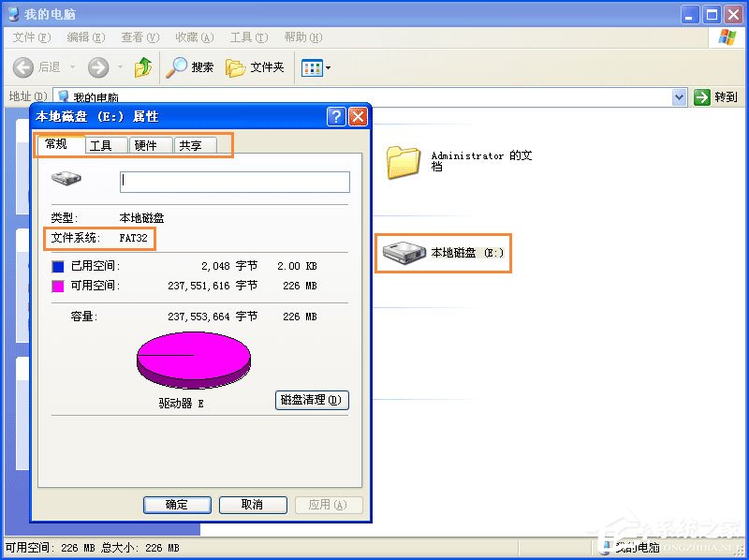
Task: Click the 磁盘清理 (Disk Cleanup) button
Action: coord(311,400)
